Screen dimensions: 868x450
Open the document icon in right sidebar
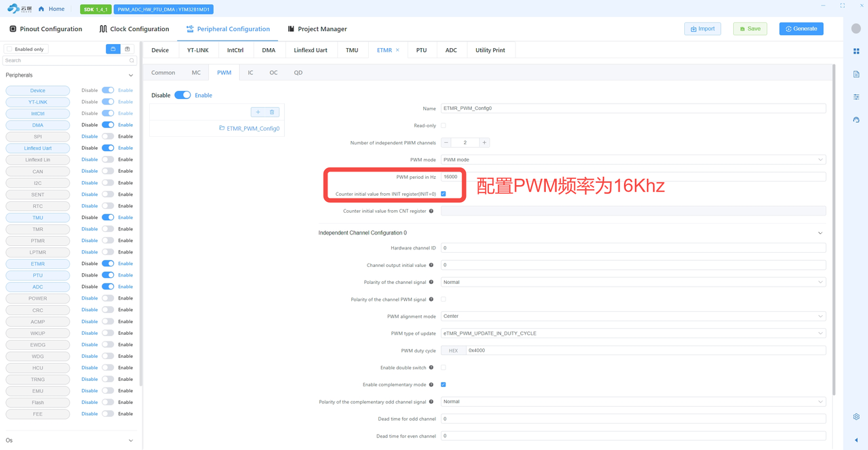(x=856, y=75)
